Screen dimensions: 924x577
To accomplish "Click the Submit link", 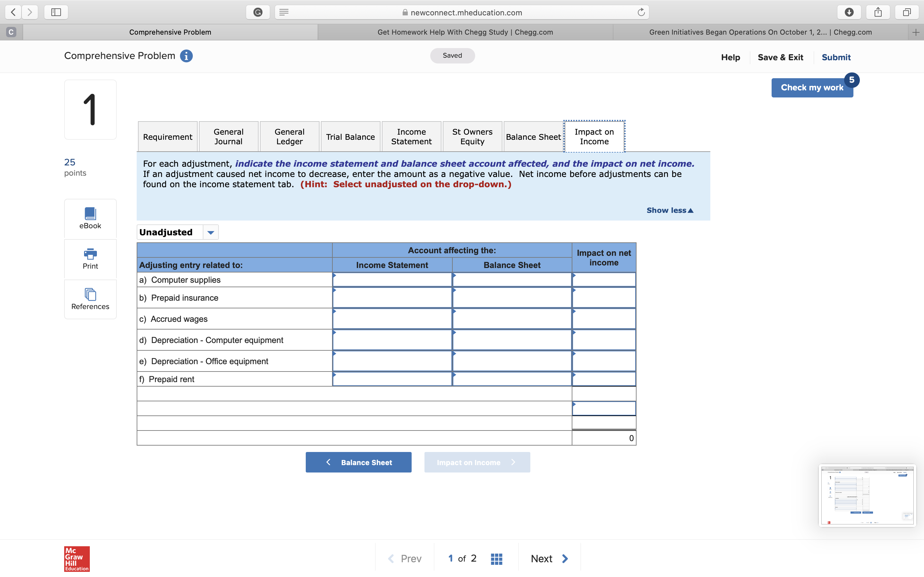I will 836,57.
